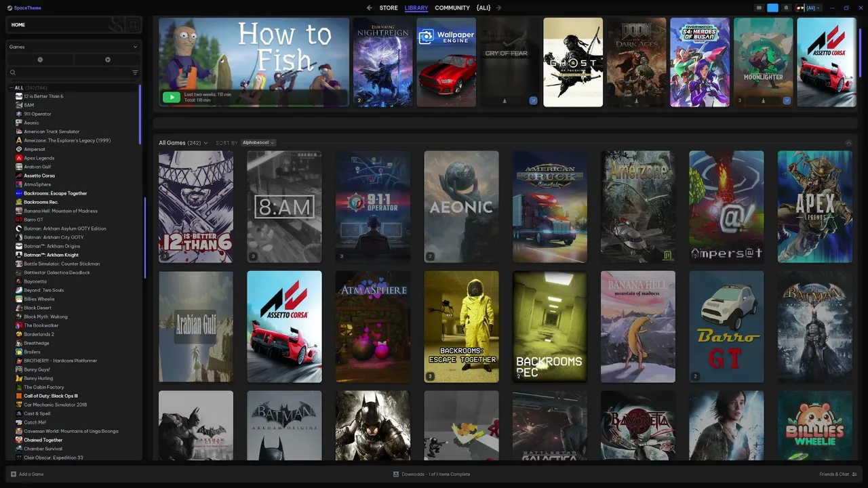This screenshot has height=488, width=868.
Task: Go to library HOME
Action: pos(18,25)
